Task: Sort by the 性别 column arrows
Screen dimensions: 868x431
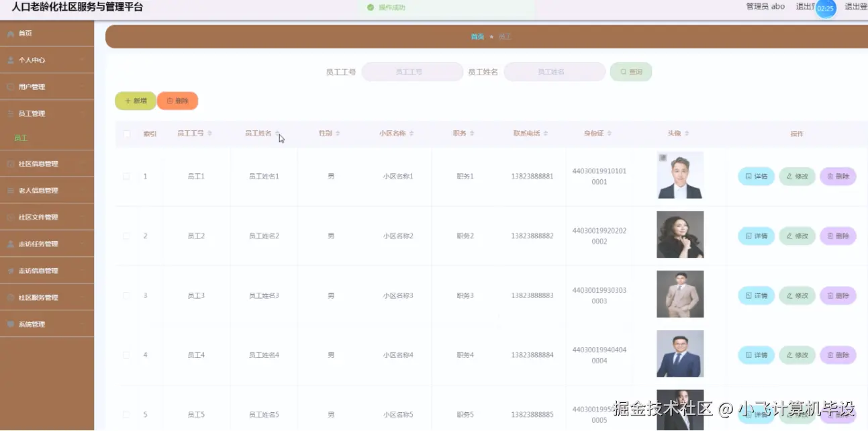Action: [338, 134]
